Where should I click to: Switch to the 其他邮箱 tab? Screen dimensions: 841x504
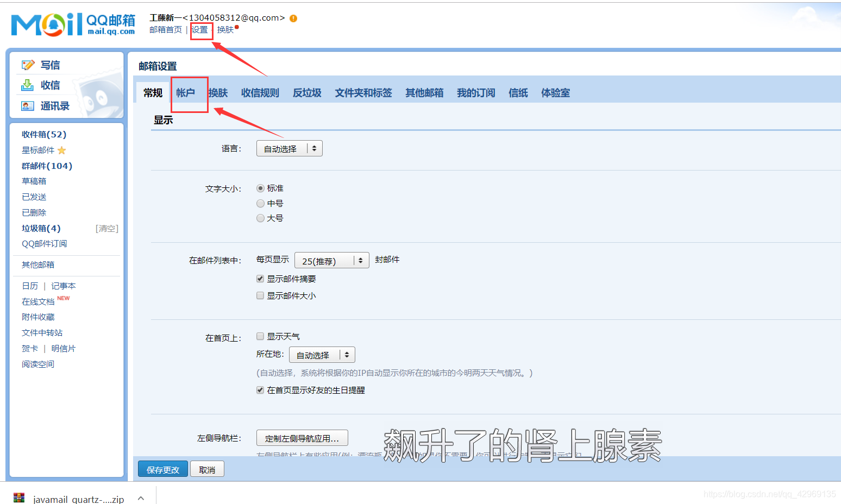(424, 93)
